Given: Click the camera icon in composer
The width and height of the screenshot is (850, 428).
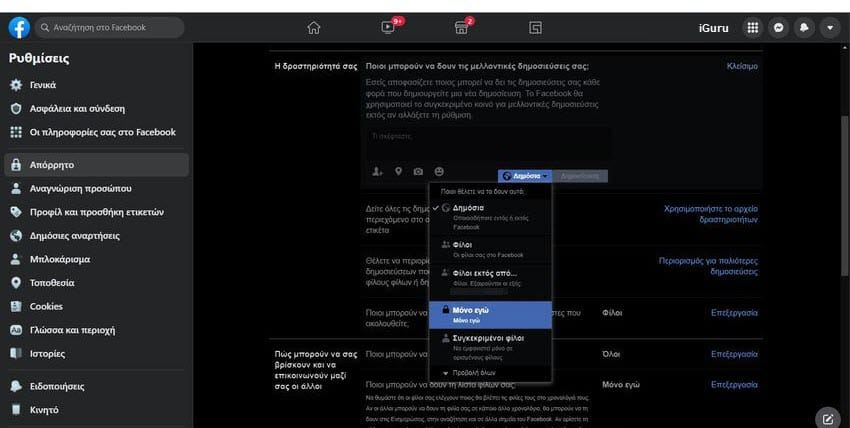Looking at the screenshot, I should [418, 172].
